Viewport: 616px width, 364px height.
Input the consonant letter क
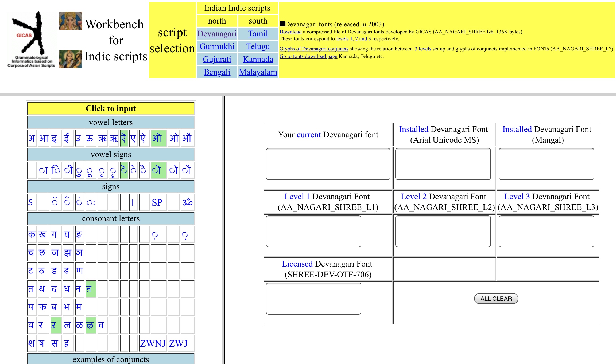[x=32, y=234]
